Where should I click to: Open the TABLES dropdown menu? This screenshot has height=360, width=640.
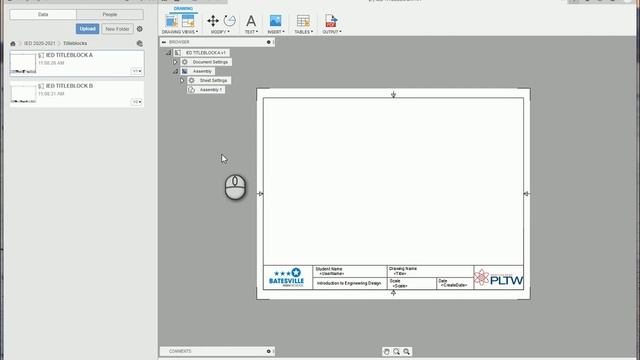304,32
